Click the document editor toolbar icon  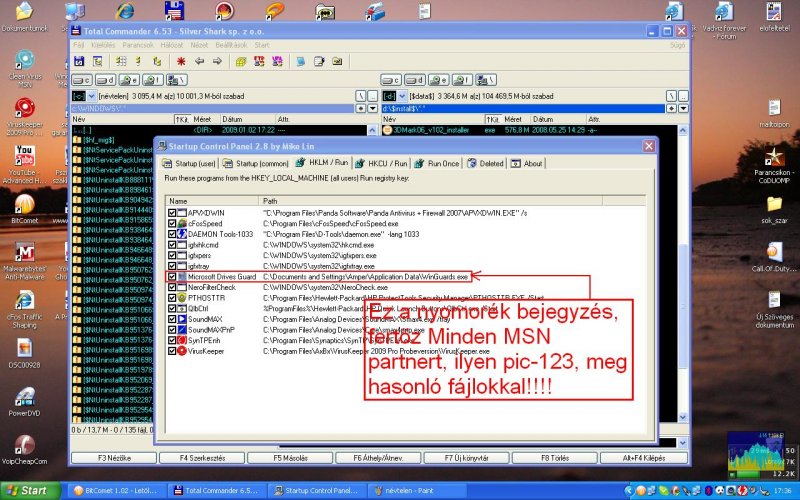click(x=319, y=62)
